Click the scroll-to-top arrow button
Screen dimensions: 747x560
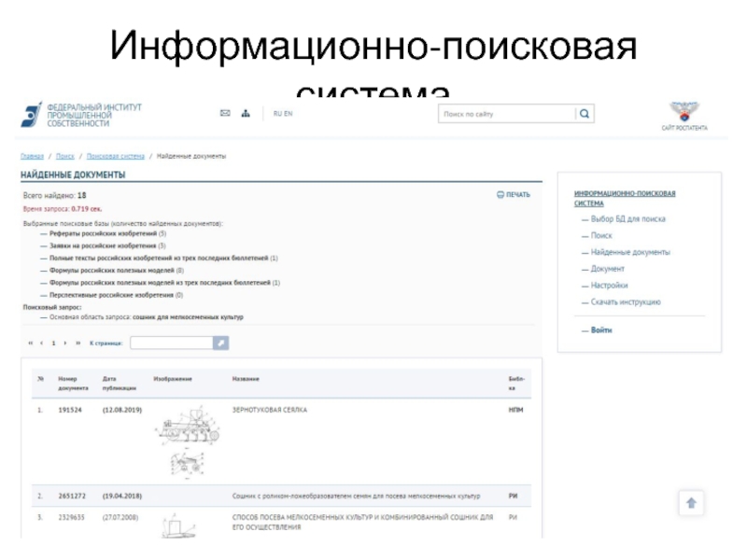click(x=691, y=502)
